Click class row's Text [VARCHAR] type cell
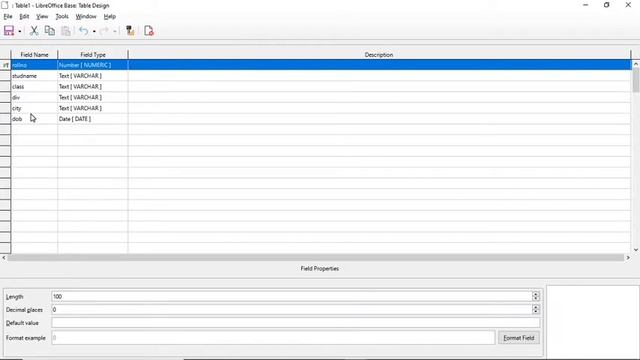Screen dimensions: 640x360 [93, 87]
